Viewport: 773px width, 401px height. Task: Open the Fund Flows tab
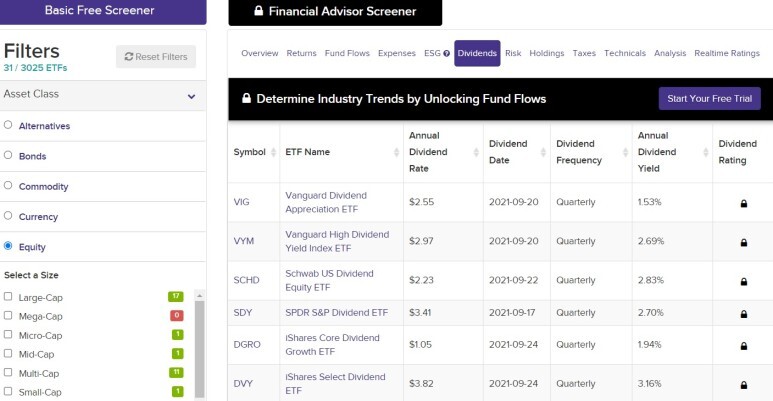347,53
